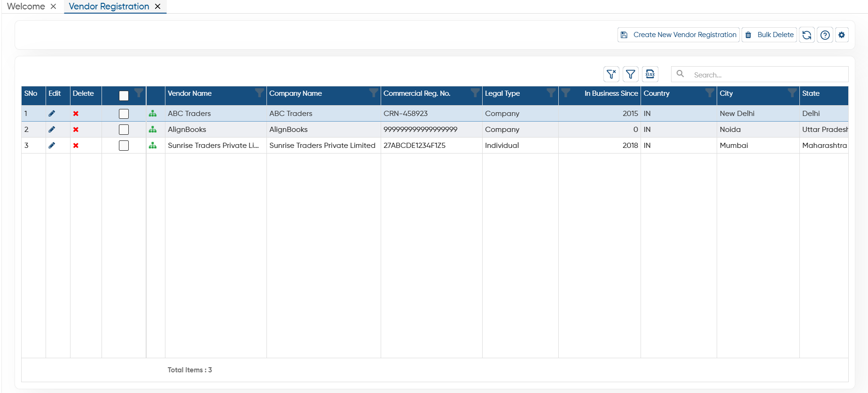Screen dimensions: 868x393
Task: Tick the header select-all checkbox
Action: pos(124,96)
